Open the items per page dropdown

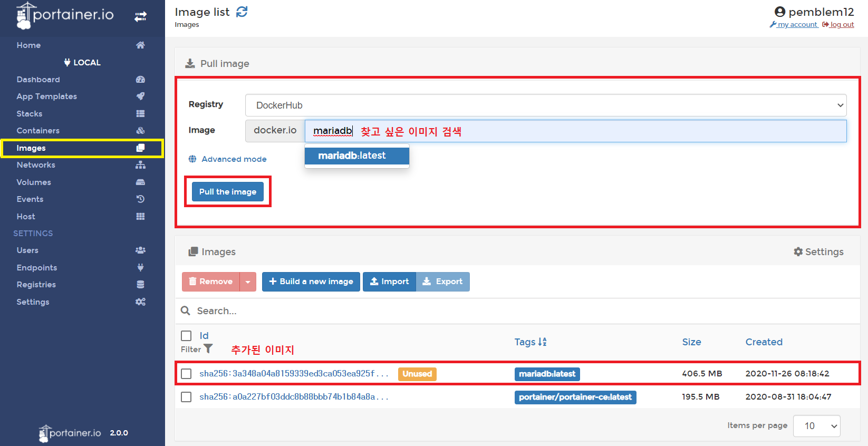pyautogui.click(x=817, y=426)
